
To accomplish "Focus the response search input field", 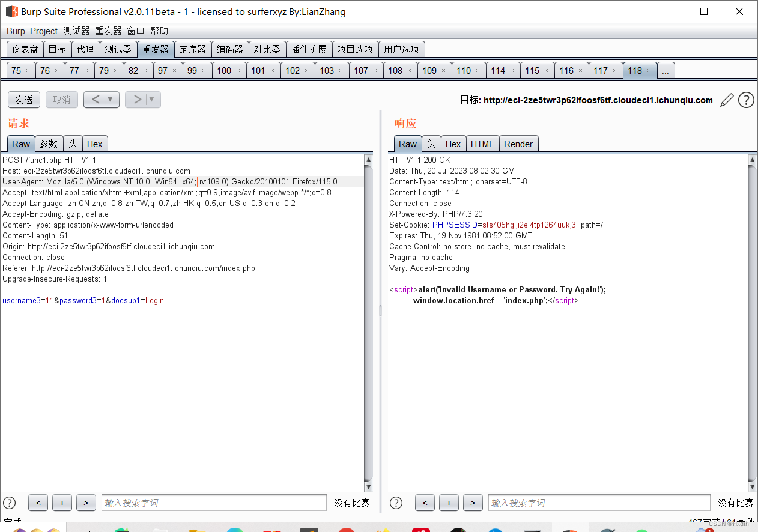I will (599, 503).
